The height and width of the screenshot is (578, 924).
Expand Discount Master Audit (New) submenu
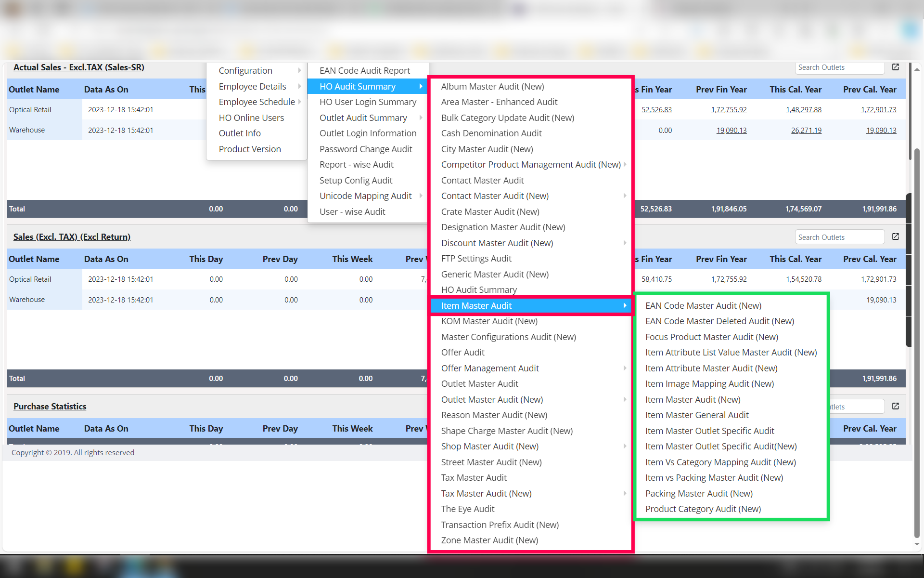625,243
